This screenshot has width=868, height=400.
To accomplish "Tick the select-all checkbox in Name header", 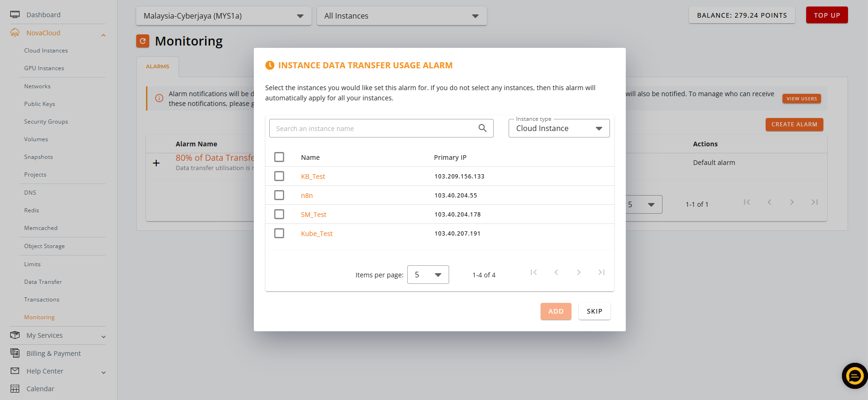I will point(279,157).
